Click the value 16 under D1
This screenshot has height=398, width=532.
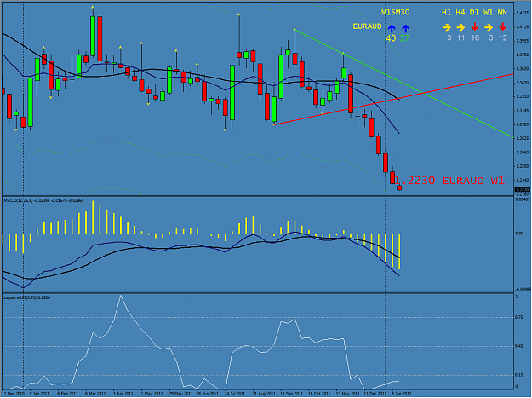475,38
